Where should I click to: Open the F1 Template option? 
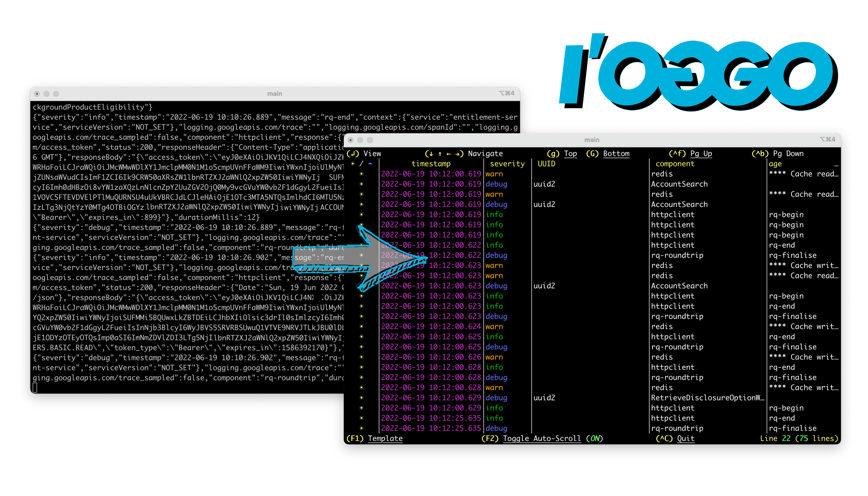coord(385,438)
